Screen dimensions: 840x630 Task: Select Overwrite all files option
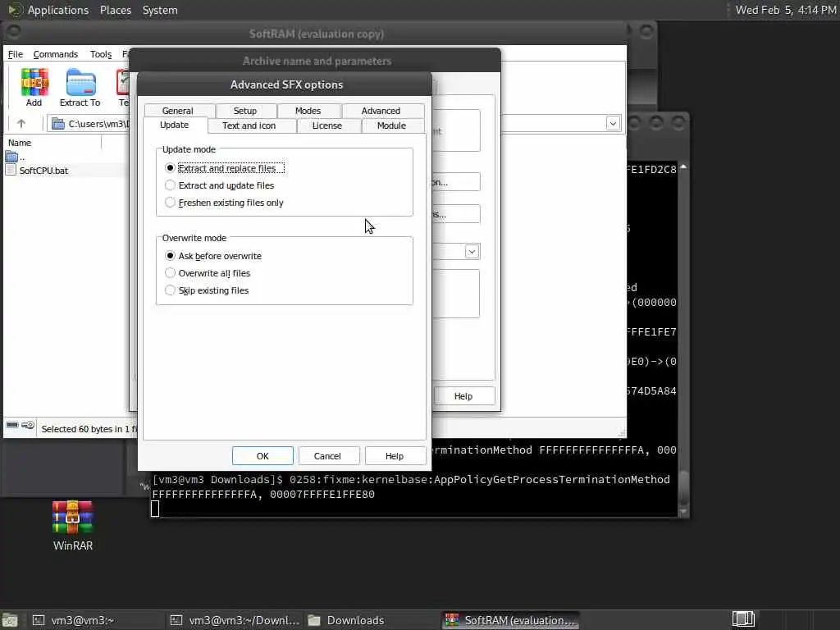tap(208, 273)
